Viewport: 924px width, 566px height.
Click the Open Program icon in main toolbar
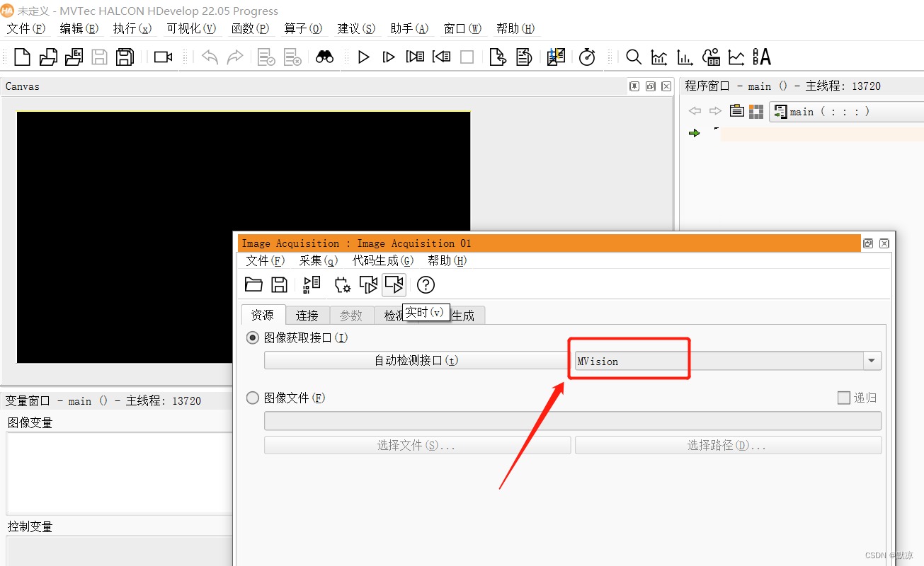tap(48, 57)
